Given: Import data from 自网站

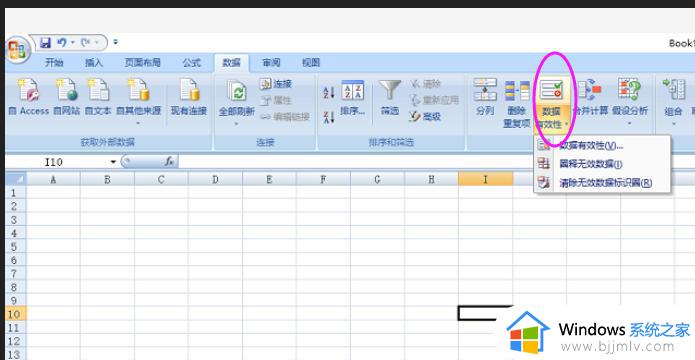Looking at the screenshot, I should pyautogui.click(x=66, y=98).
